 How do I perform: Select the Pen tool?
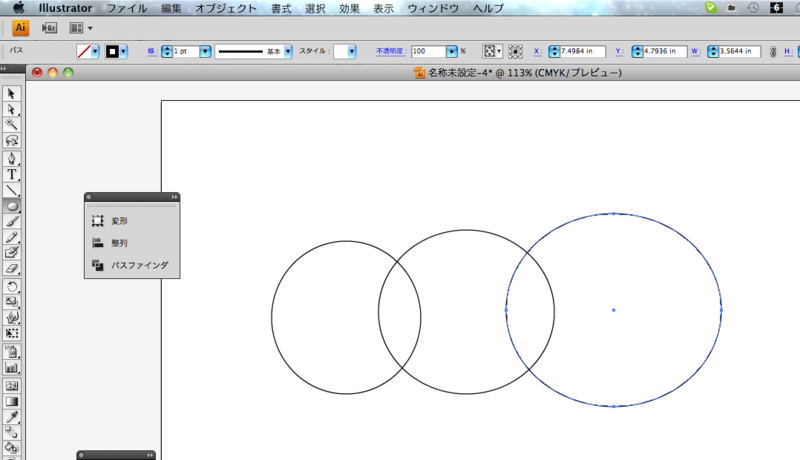[x=12, y=159]
